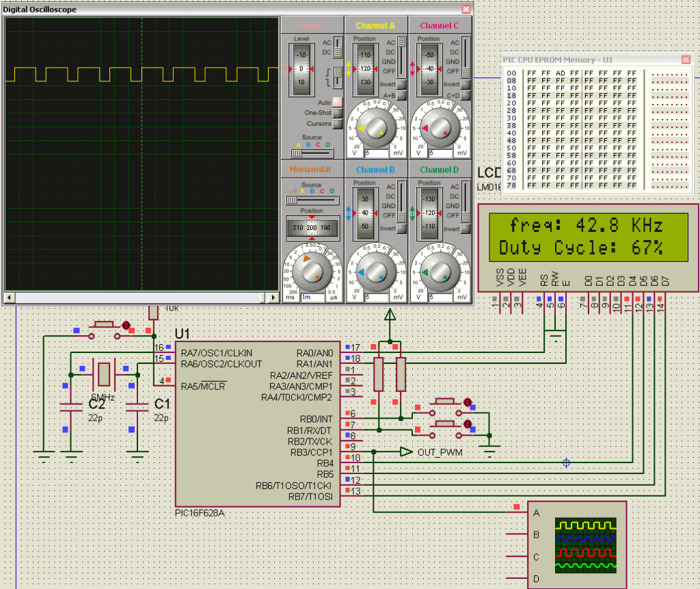The image size is (700, 589).
Task: Turn on the oscilloscope Cursors button
Action: point(337,124)
